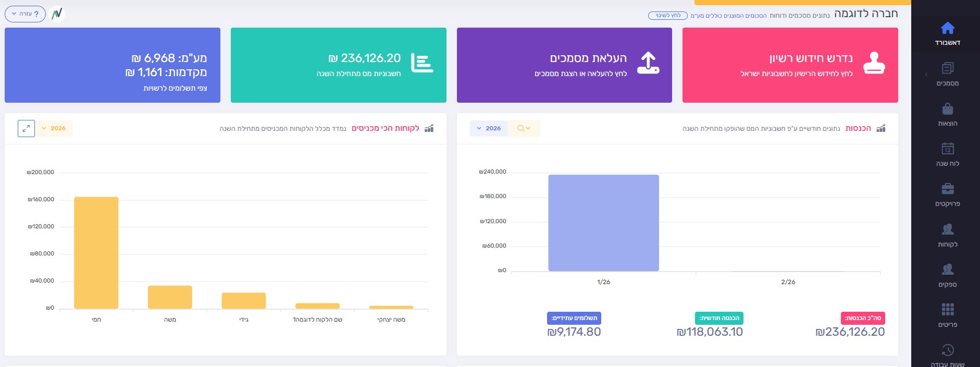Viewport: 980px width, 367px height.
Task: Open the magnifier search dropdown in income chart
Action: 524,128
